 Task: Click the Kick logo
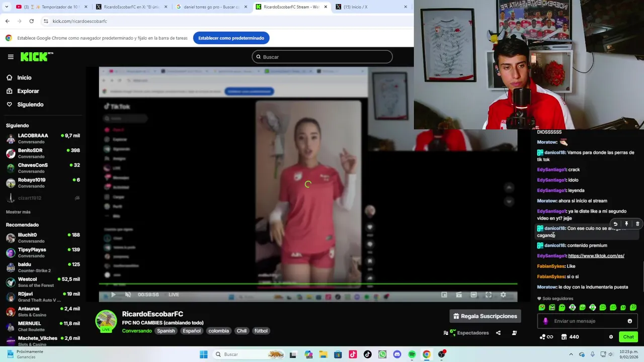point(37,57)
